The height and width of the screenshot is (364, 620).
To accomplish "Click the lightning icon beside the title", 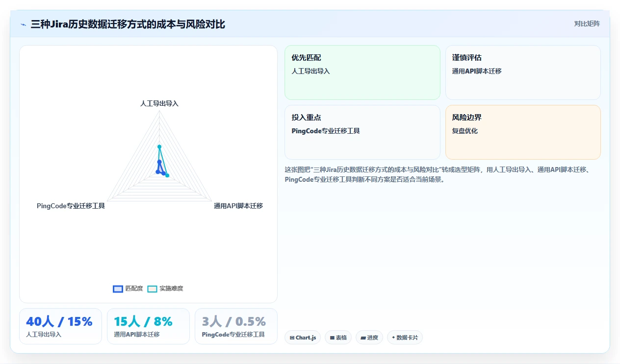I will pyautogui.click(x=24, y=24).
